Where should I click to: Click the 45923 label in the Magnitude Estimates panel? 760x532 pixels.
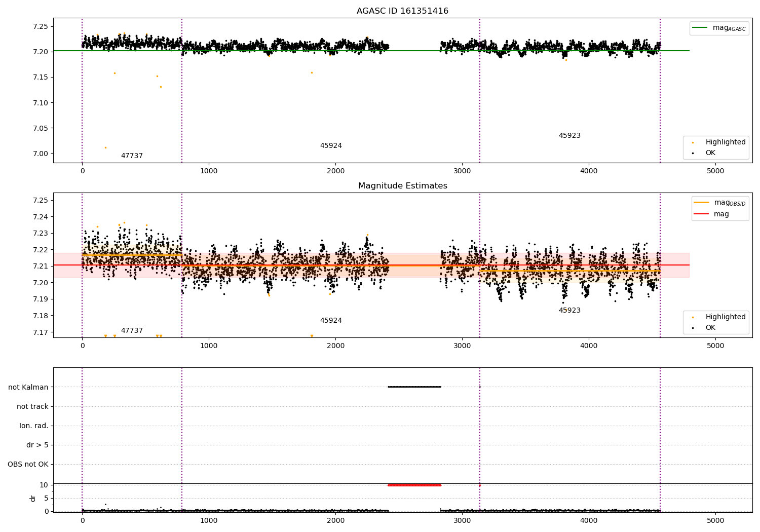click(x=569, y=311)
